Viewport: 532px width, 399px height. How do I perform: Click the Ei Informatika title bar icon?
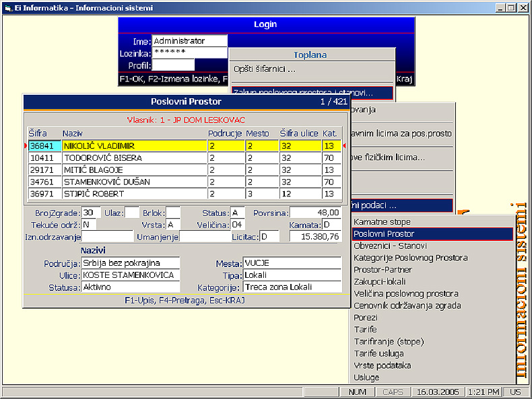(7, 7)
